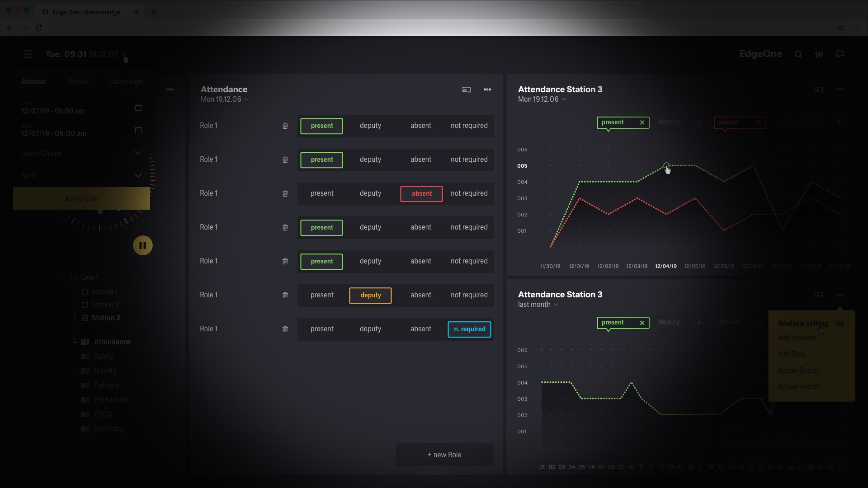Open the Attendance panel three-dots menu
Image resolution: width=868 pixels, height=488 pixels.
(487, 89)
